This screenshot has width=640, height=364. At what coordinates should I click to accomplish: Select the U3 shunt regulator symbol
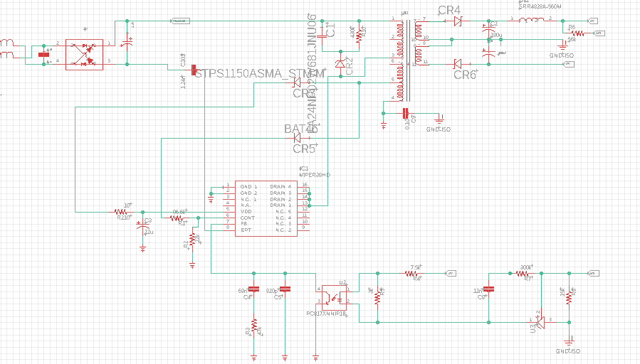tap(540, 321)
